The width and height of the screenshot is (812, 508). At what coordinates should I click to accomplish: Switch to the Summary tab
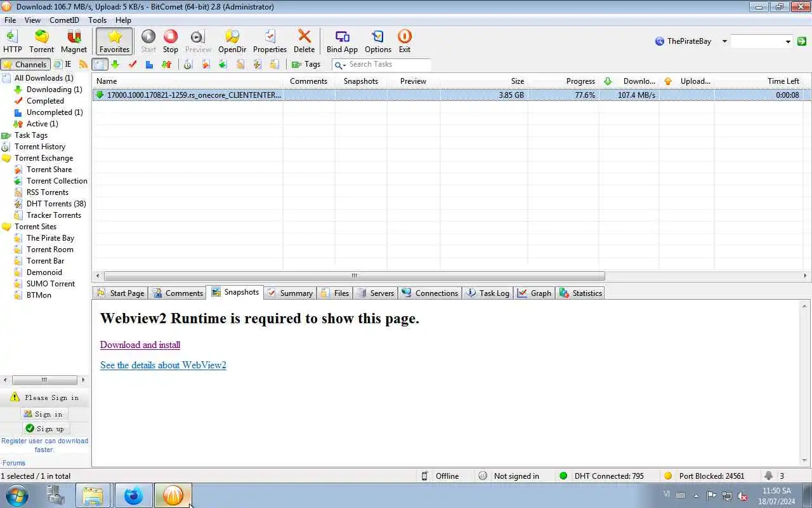(x=290, y=293)
